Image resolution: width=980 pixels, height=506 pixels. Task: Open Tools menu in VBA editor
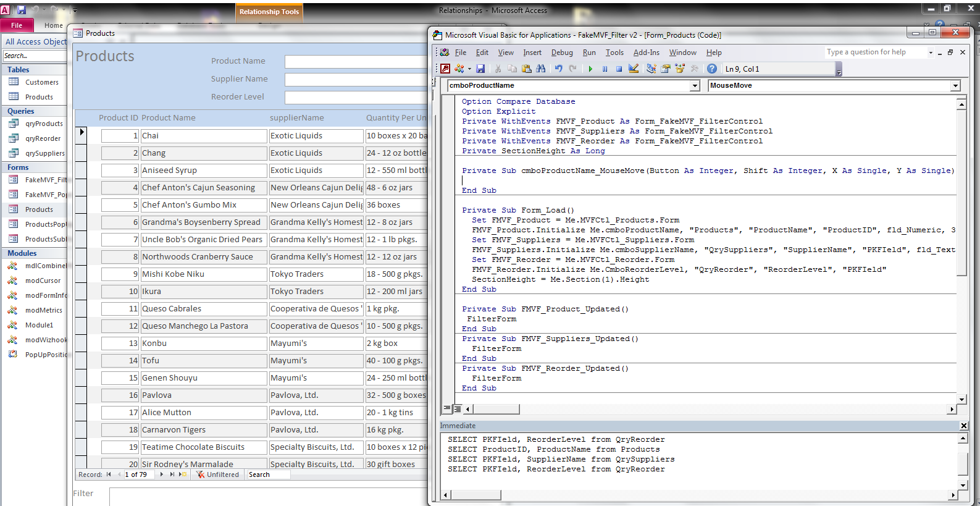click(x=614, y=53)
